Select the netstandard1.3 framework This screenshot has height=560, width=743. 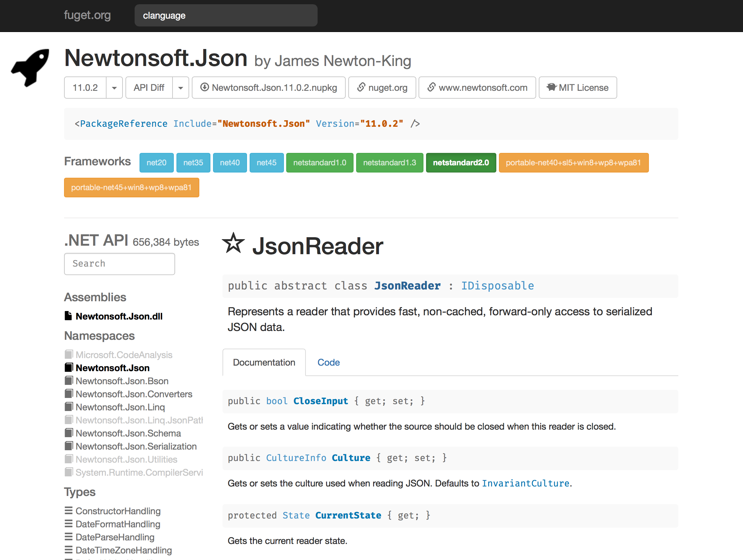pyautogui.click(x=390, y=163)
